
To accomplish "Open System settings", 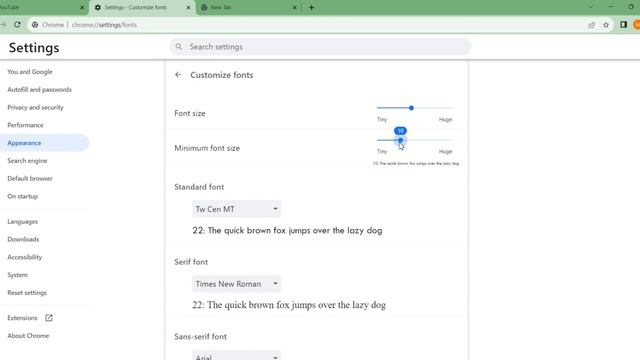I will point(18,275).
